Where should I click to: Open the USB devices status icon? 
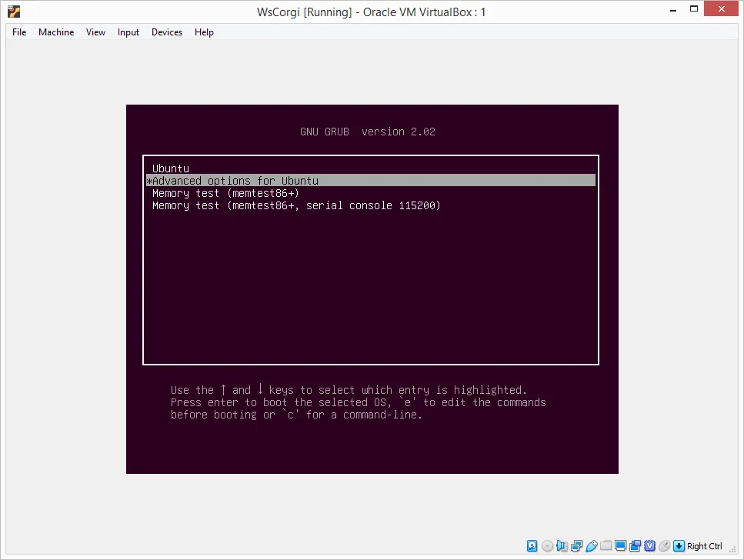coord(591,545)
